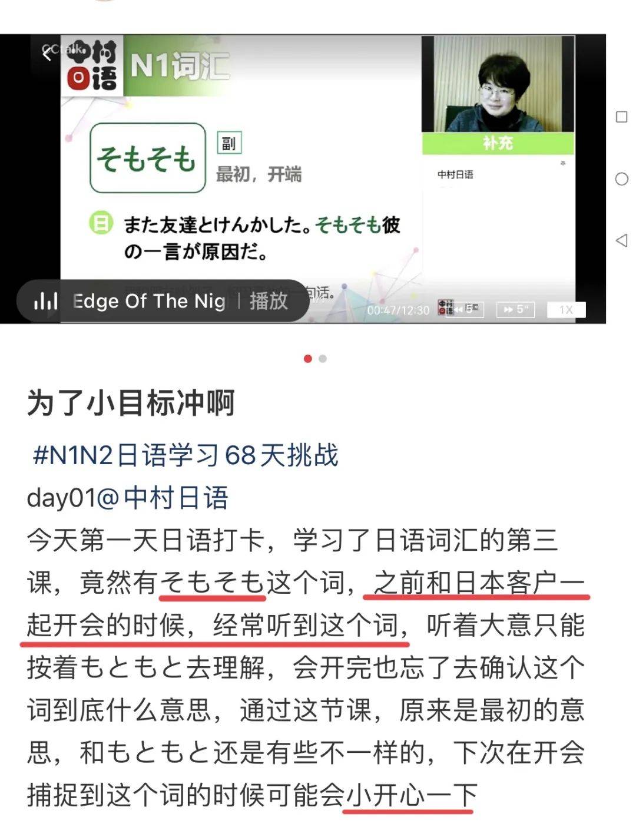Open the #N1N2日语学习68天挑战 hashtag

(185, 455)
